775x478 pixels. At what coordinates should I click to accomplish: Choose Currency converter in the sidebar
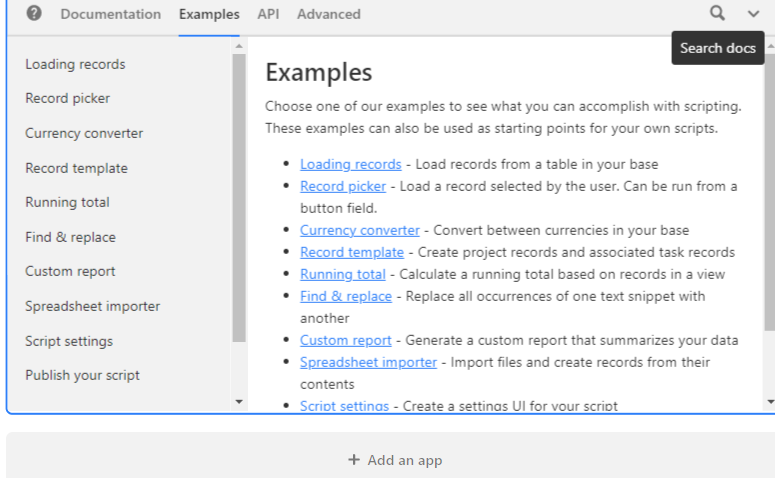tap(84, 133)
